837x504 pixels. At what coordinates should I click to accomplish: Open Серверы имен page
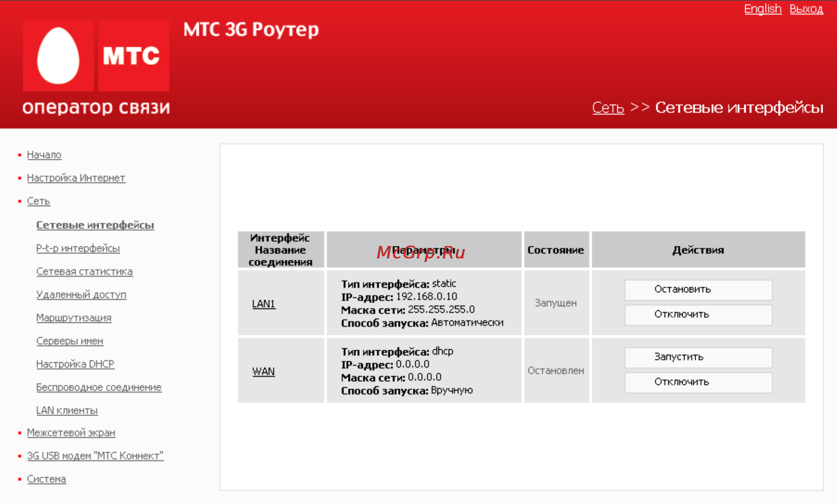(70, 341)
